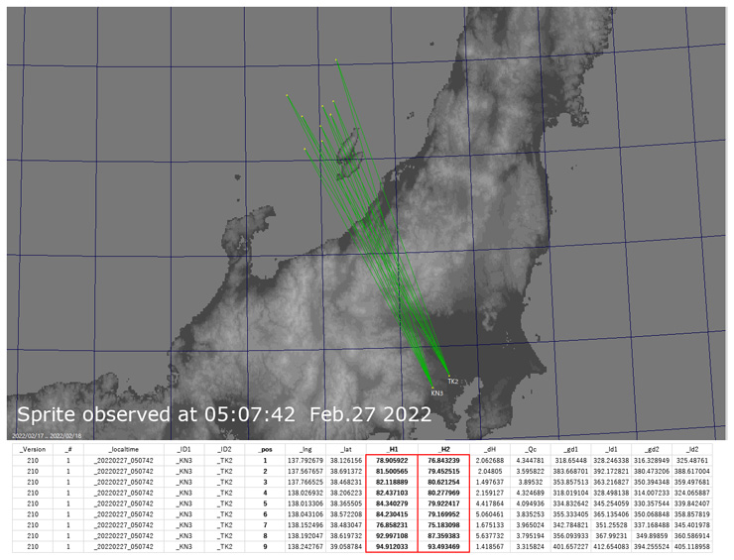Screen dimensions: 734x560
Task: Select H1 value 84.340279
Action: coord(392,504)
